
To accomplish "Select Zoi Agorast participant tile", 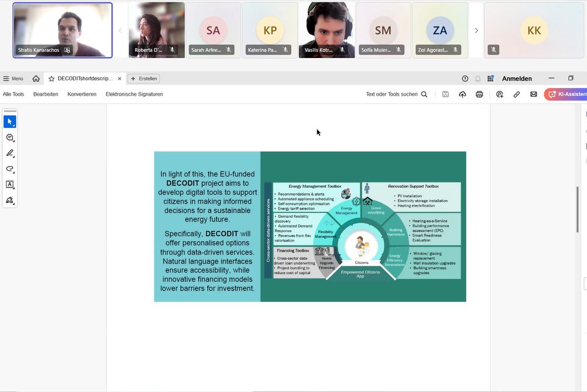I will click(440, 31).
